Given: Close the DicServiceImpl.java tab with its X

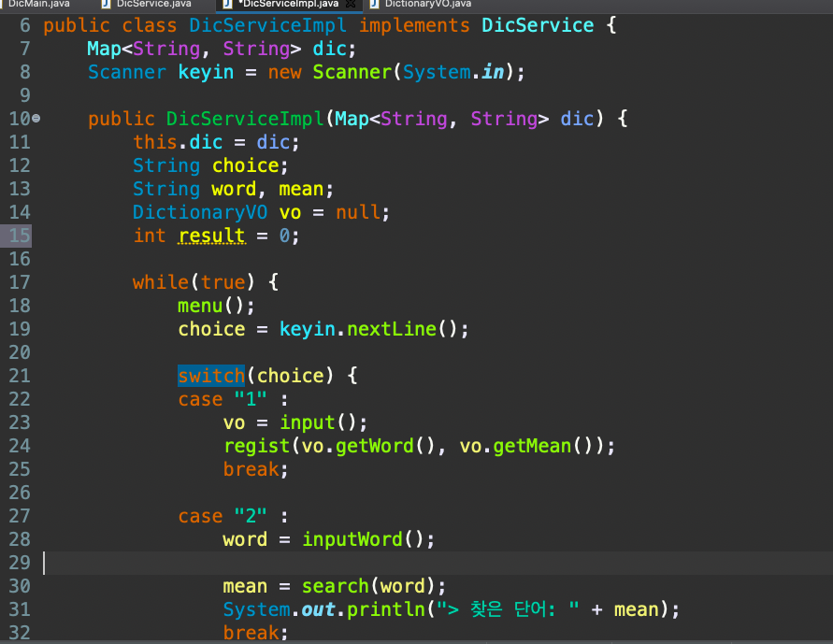Looking at the screenshot, I should 351,3.
